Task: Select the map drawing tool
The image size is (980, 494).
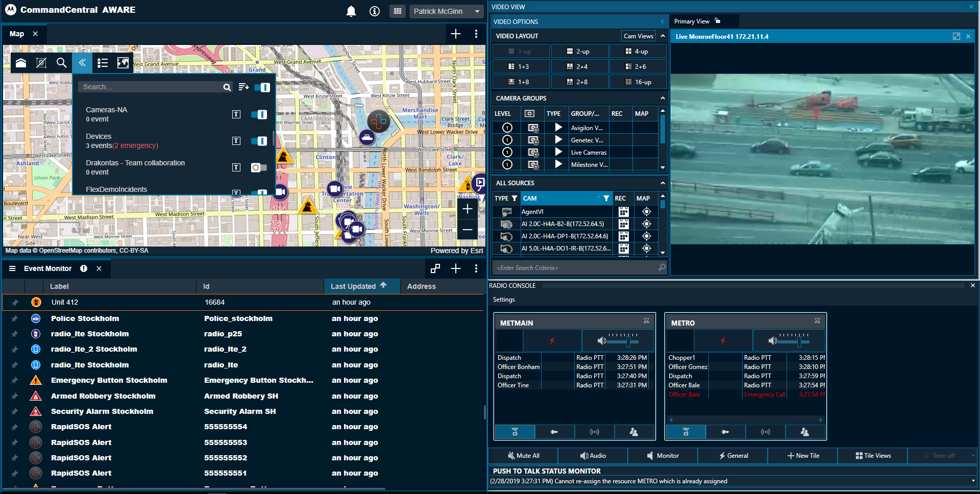Action: click(41, 63)
